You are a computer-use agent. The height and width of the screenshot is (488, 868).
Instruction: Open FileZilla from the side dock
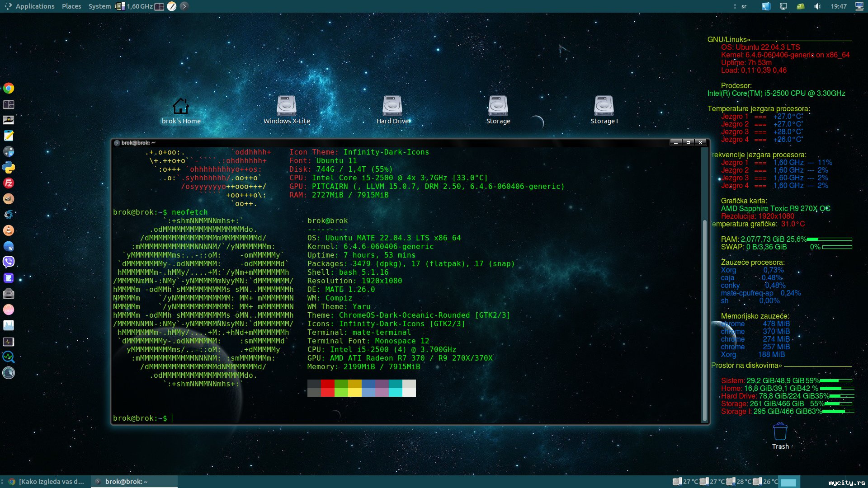[9, 183]
